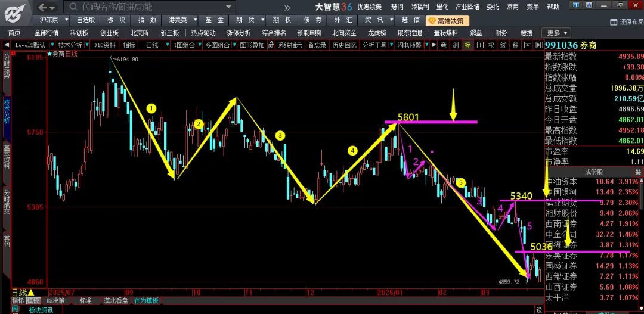This screenshot has width=644, height=314.
Task: Open F10资料 in chart toolbar
Action: point(105,45)
